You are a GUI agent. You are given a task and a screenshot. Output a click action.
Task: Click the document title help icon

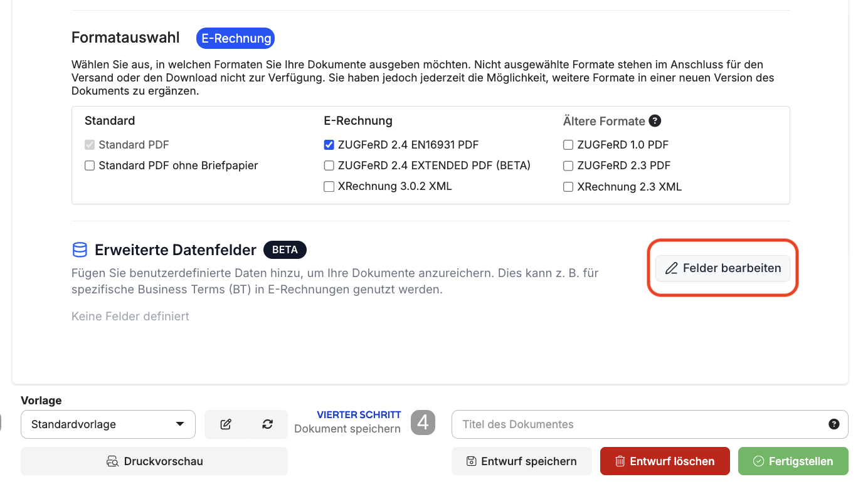point(834,424)
